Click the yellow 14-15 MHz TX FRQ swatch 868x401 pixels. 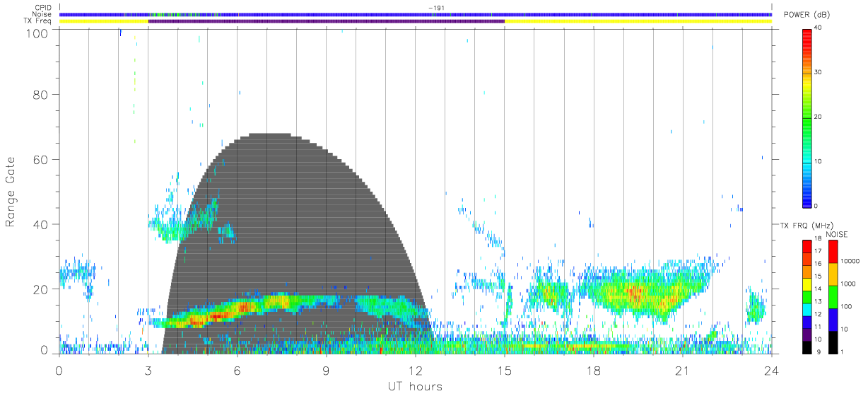(x=807, y=284)
